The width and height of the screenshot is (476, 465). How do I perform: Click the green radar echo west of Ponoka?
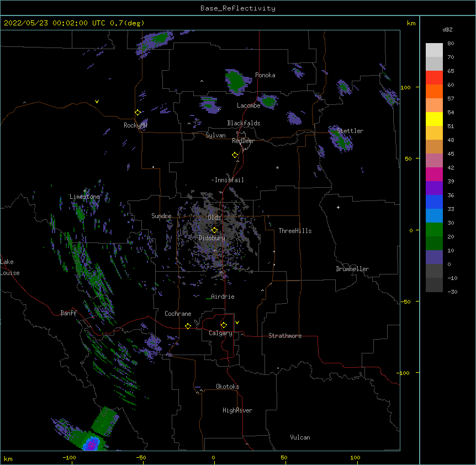tap(236, 81)
